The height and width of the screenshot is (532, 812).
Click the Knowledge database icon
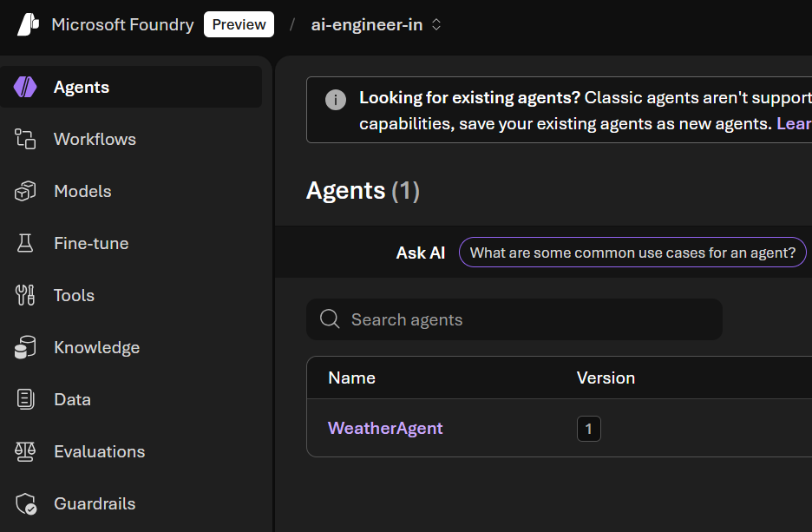[25, 347]
